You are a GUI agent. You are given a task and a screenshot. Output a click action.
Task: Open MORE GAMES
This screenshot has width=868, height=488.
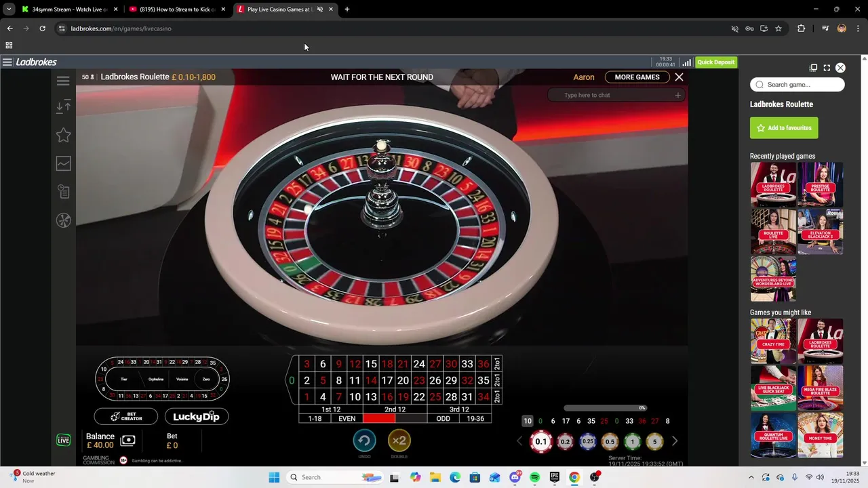click(x=637, y=77)
